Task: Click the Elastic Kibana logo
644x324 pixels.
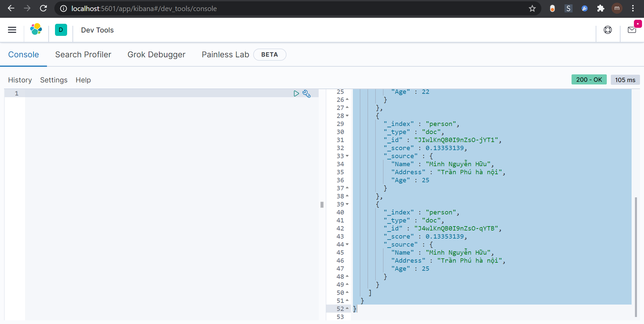Action: (36, 30)
